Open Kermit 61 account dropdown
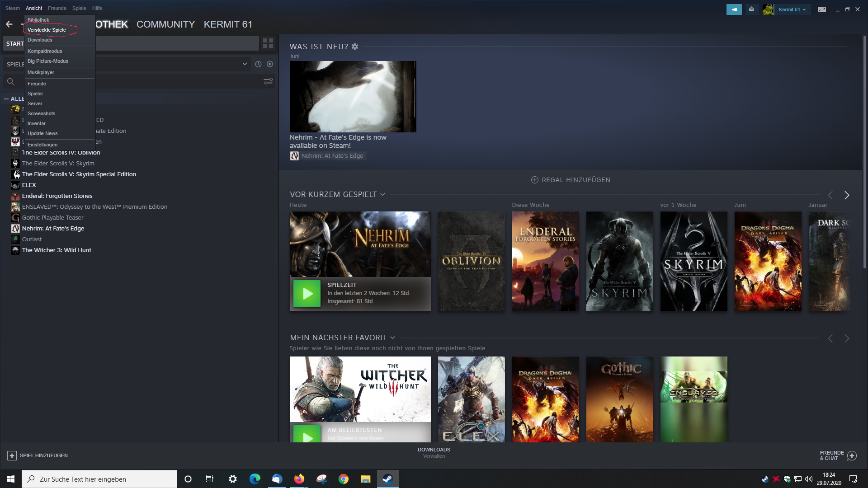 click(x=792, y=9)
